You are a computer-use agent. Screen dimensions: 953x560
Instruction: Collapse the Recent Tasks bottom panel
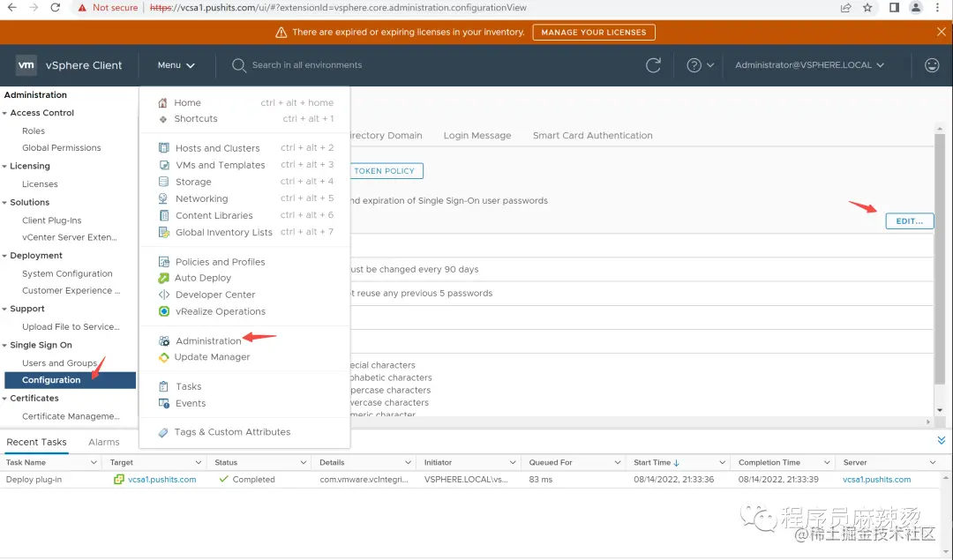[941, 440]
